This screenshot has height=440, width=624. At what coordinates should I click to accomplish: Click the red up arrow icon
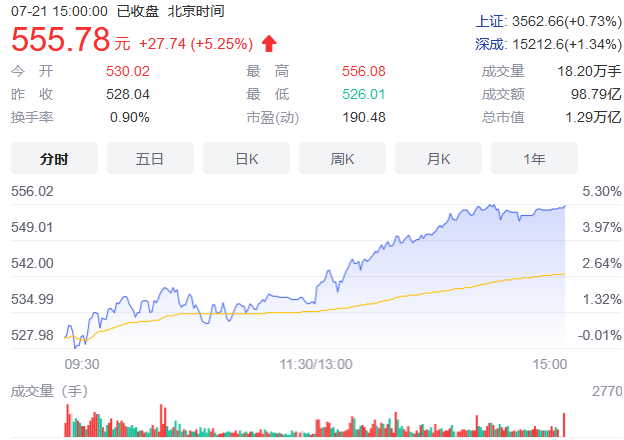click(269, 43)
